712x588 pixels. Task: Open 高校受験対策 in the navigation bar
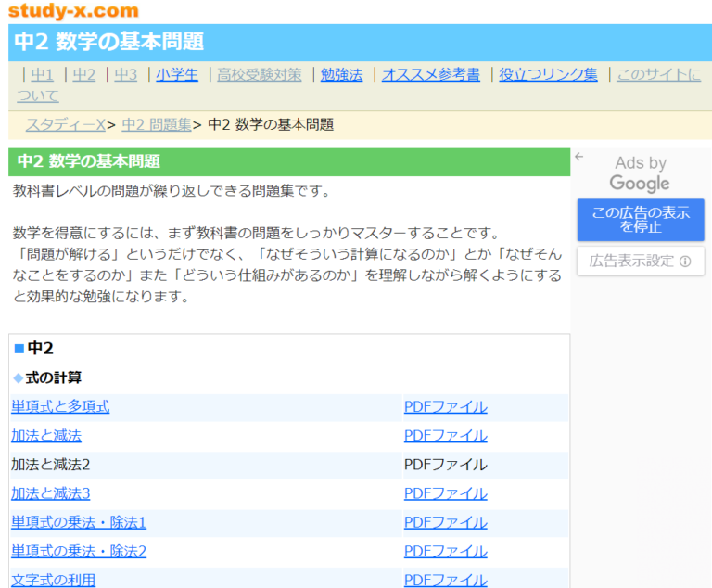click(260, 74)
